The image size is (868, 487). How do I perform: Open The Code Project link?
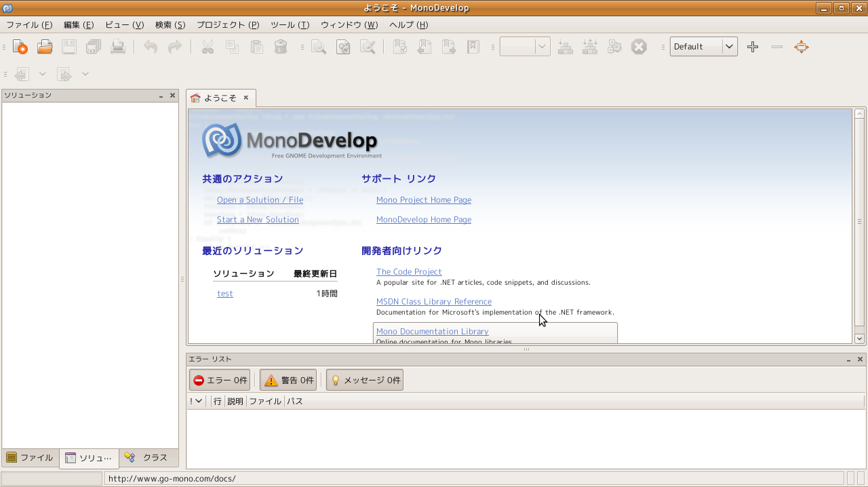[x=409, y=272]
